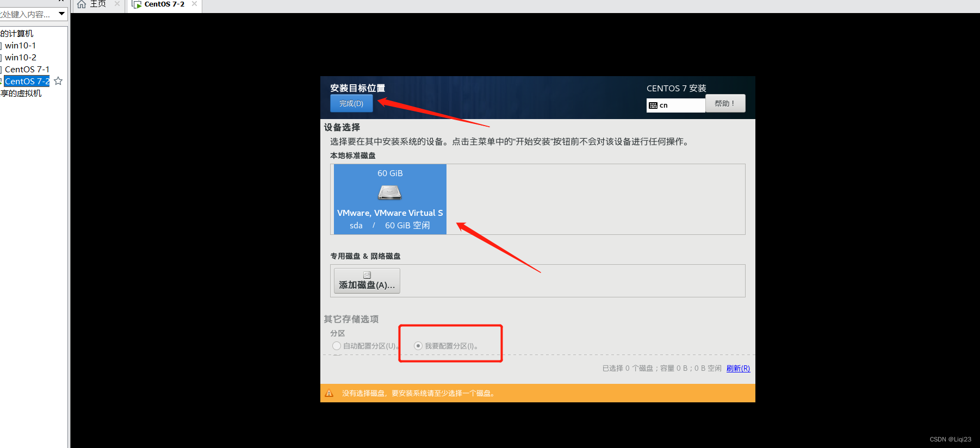
Task: Click the VM running icon on the CentOS 7-2 tab
Action: click(137, 4)
